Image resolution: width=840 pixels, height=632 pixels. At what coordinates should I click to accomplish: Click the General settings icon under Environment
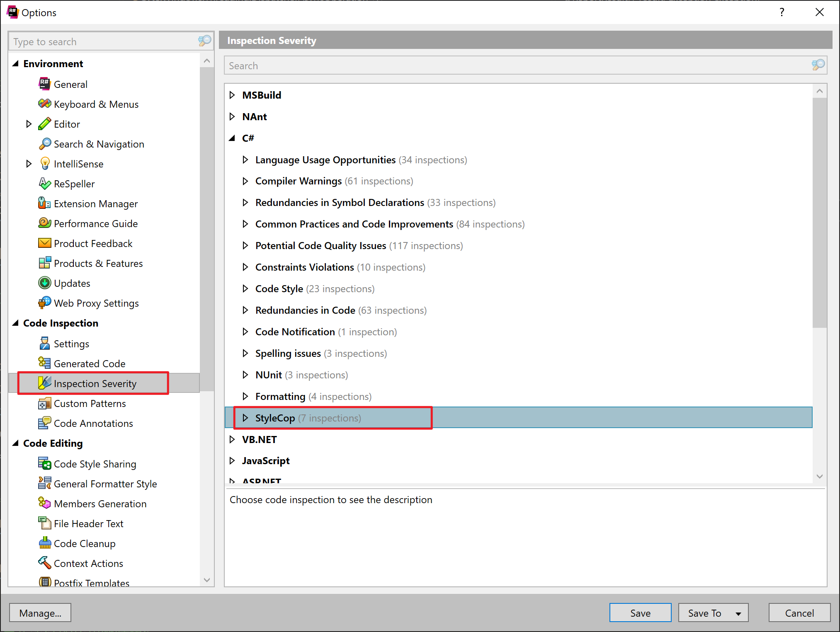coord(44,84)
